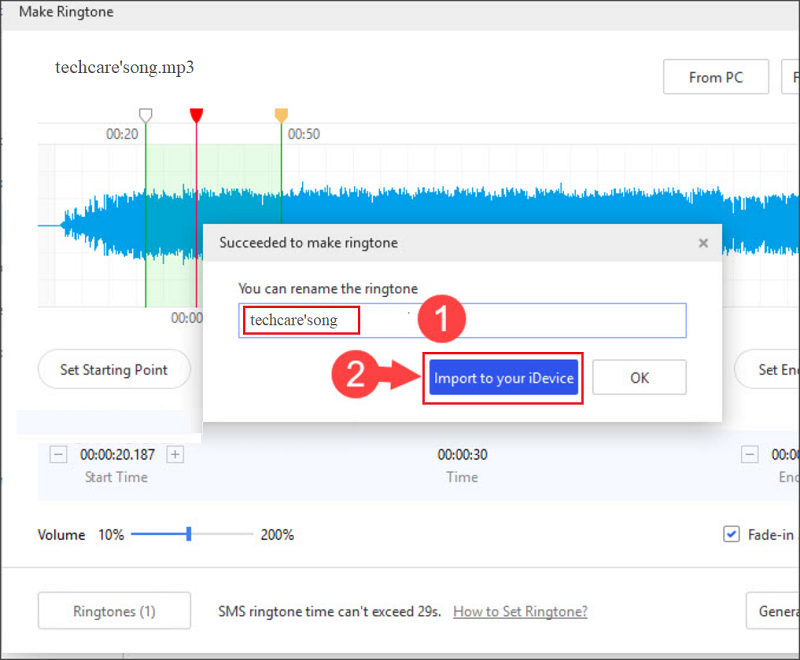Decrease End Time with minus icon
The image size is (800, 660).
(x=750, y=455)
